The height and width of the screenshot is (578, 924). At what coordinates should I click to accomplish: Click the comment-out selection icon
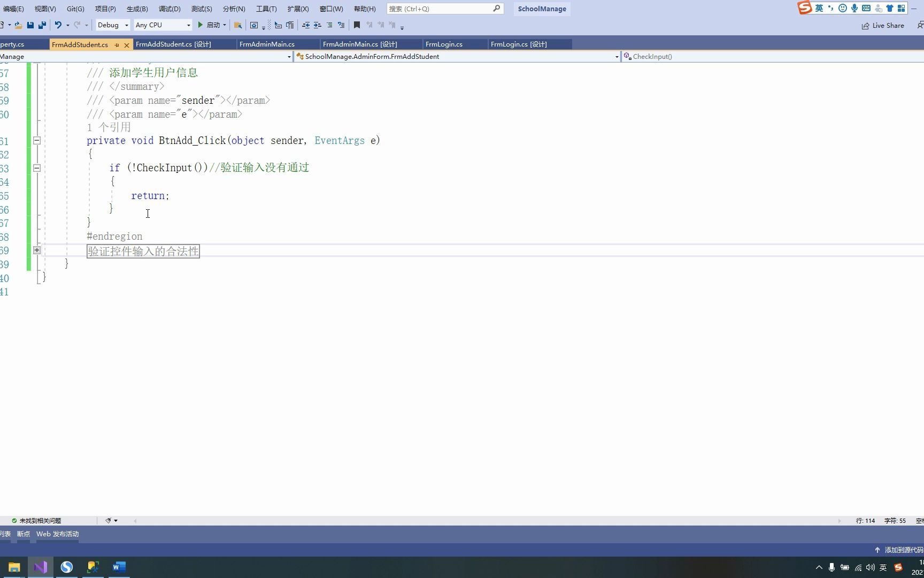coord(330,25)
